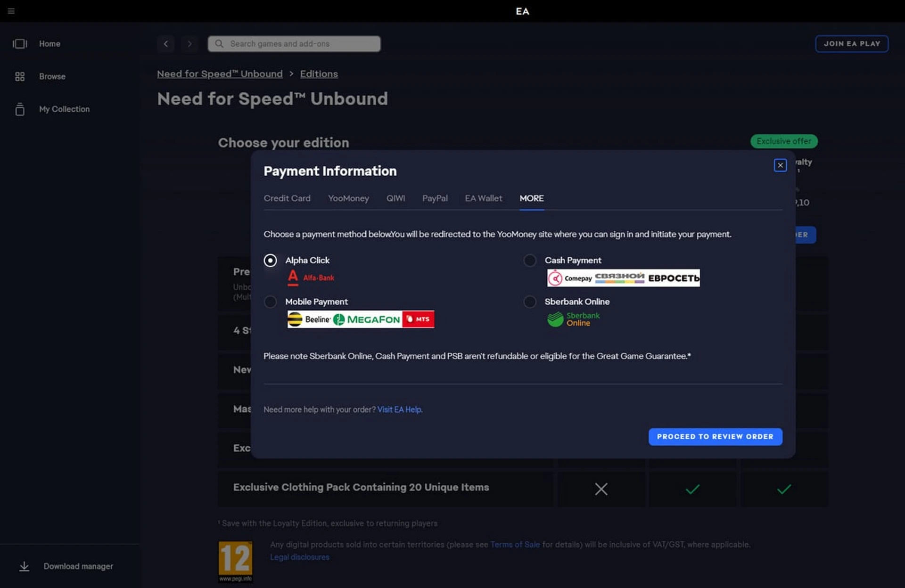Open the Download manager icon

click(x=24, y=566)
